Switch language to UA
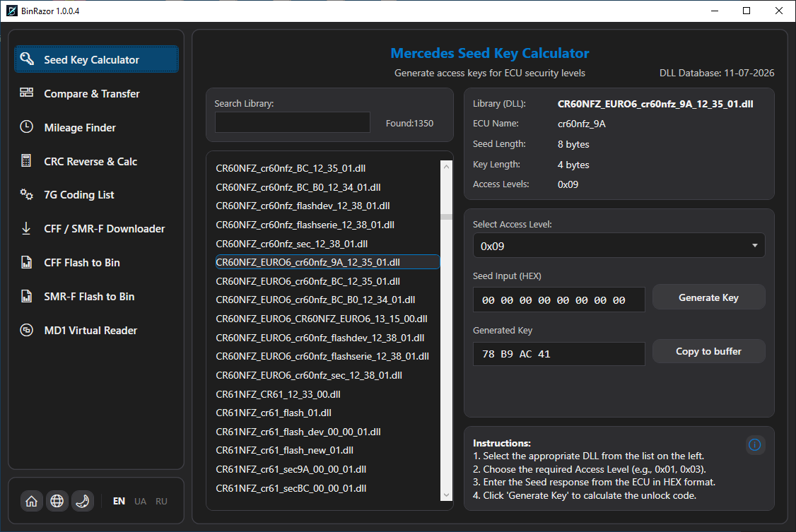This screenshot has height=532, width=796. [x=140, y=501]
